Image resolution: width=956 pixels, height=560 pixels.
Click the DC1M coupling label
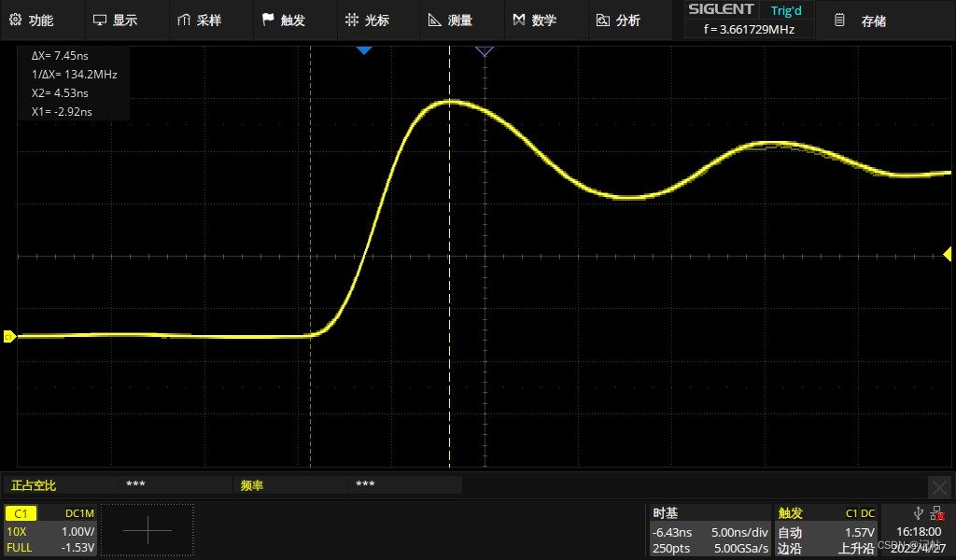tap(80, 513)
